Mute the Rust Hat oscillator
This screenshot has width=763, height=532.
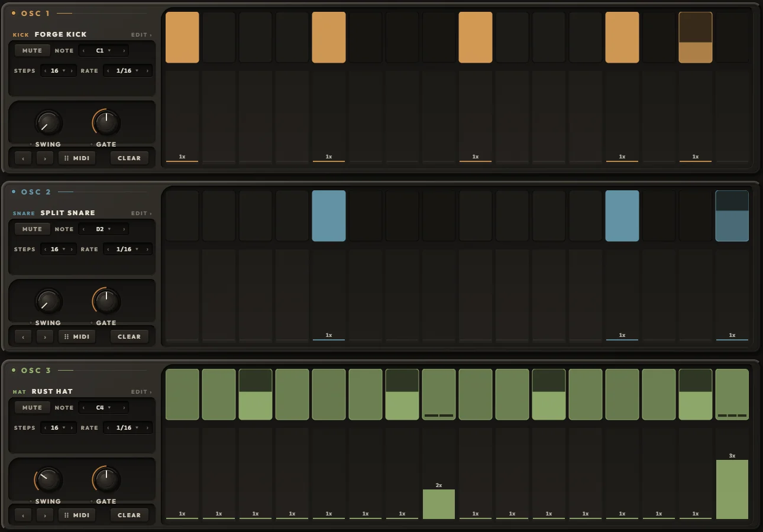click(x=32, y=408)
